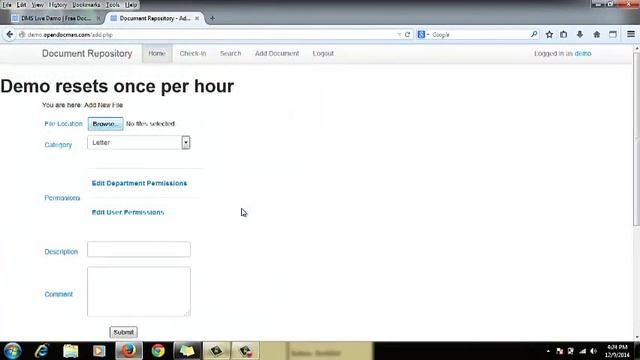The height and width of the screenshot is (360, 640).
Task: Close the Document Repository tab
Action: pos(197,18)
